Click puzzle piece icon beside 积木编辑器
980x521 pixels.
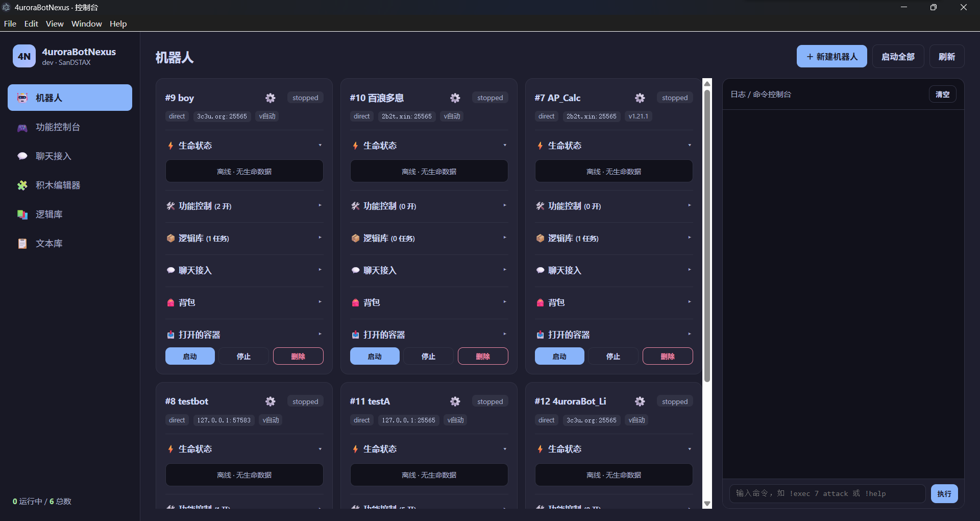(22, 185)
